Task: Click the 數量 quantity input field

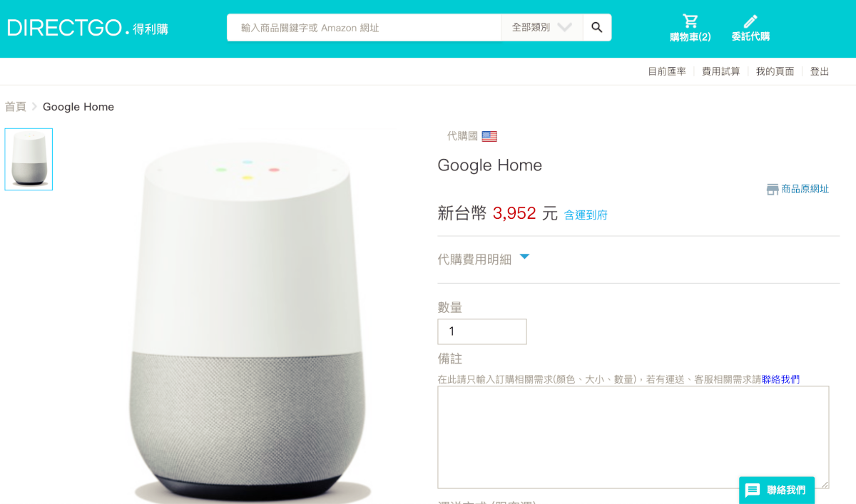Action: coord(482,331)
